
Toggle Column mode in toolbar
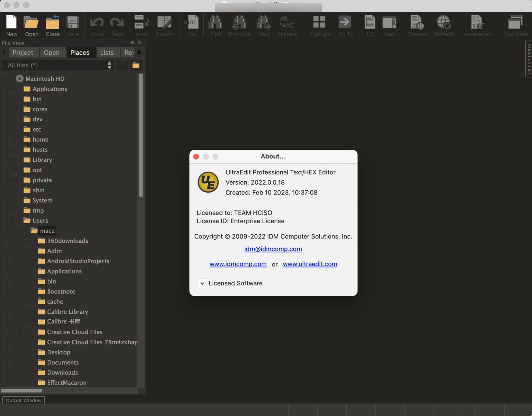point(165,26)
